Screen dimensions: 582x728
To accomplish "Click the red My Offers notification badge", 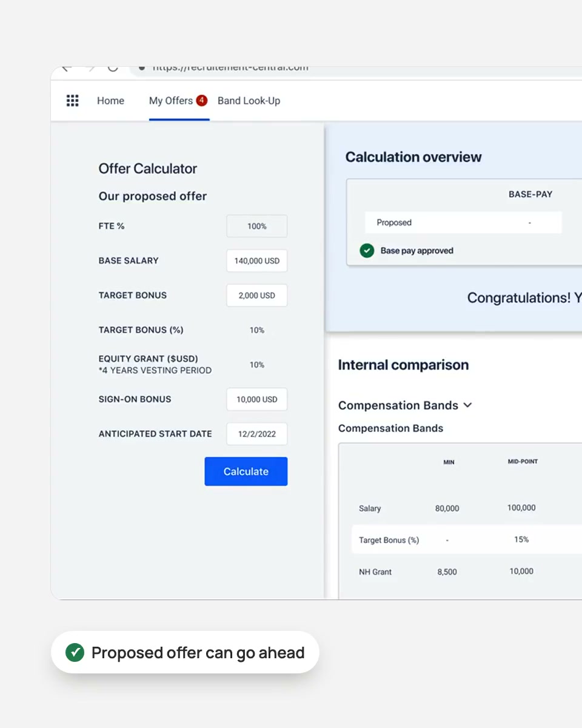I will (201, 101).
